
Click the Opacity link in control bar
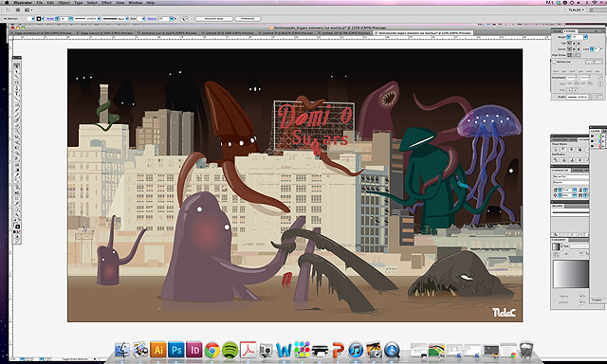coord(152,19)
